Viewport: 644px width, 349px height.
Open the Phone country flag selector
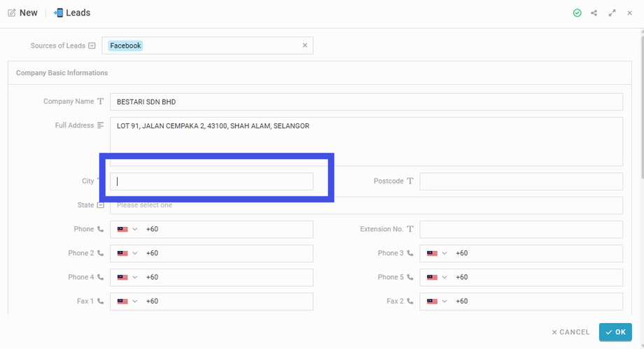click(127, 229)
